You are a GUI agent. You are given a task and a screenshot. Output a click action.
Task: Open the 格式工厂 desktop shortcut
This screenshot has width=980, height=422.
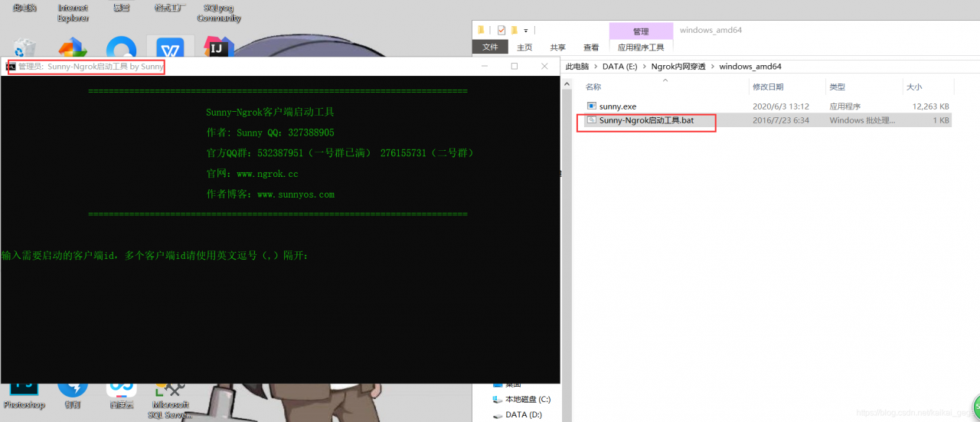(170, 8)
